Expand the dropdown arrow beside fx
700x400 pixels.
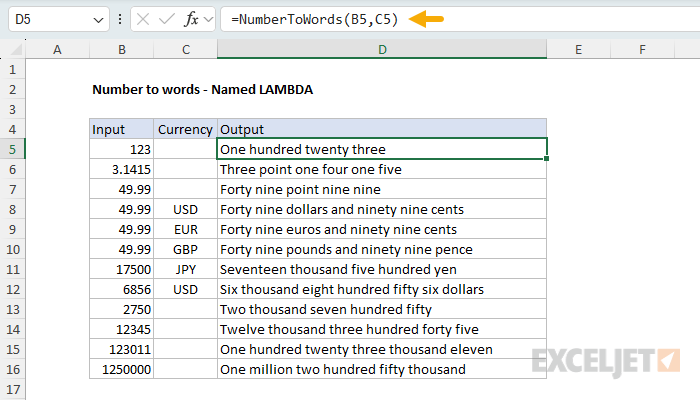[x=208, y=19]
